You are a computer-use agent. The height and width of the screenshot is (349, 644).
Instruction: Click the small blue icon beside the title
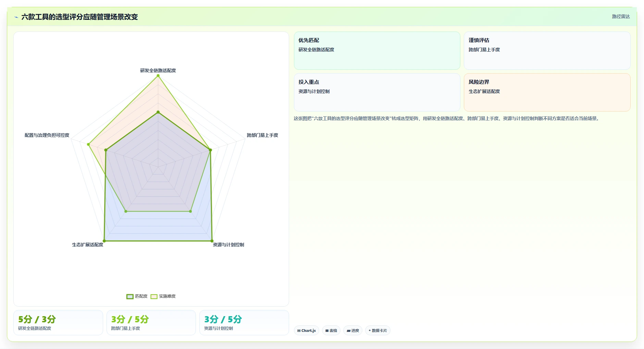tap(16, 17)
